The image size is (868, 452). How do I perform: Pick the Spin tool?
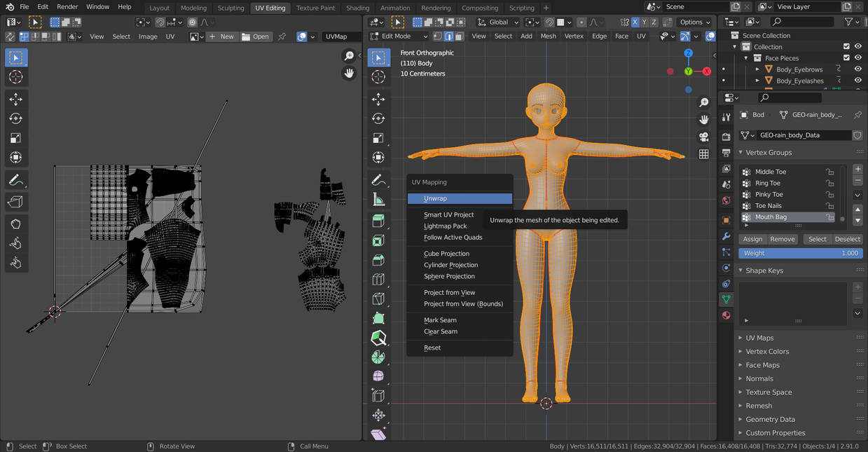[x=379, y=357]
